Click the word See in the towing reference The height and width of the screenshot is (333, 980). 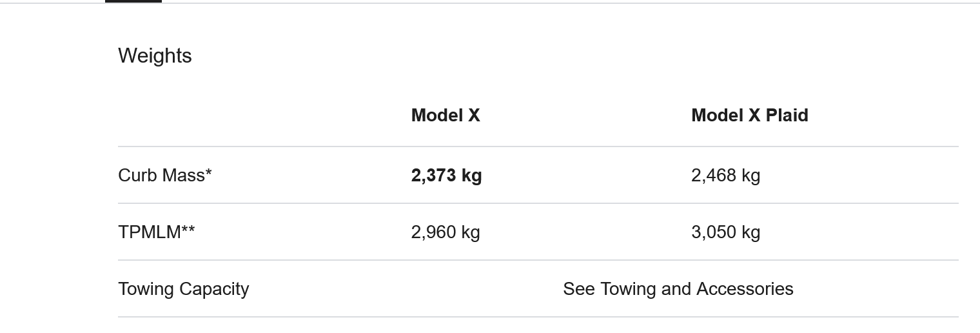click(579, 289)
